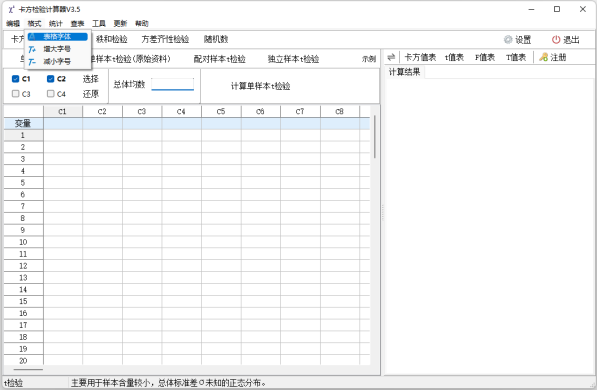Close the open 格式 menu in menu bar

coord(34,23)
